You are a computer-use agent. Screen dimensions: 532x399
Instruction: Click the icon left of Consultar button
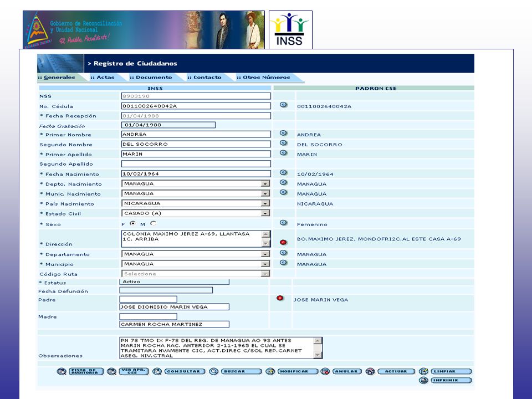pyautogui.click(x=157, y=371)
